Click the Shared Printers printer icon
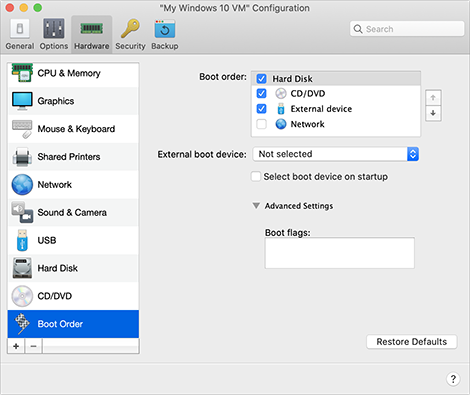Image resolution: width=470 pixels, height=395 pixels. click(22, 157)
